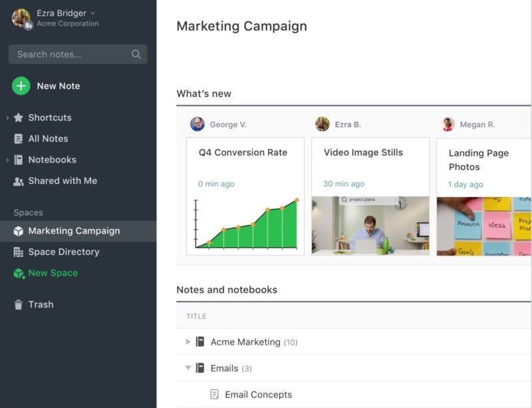Click the Shared with Me people icon
The image size is (532, 408).
[19, 181]
